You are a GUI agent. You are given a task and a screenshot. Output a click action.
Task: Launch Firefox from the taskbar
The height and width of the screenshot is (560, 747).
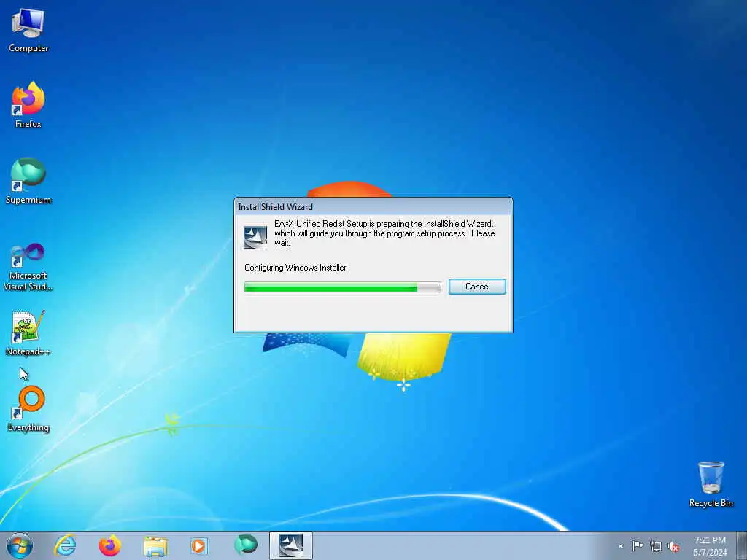coord(110,545)
